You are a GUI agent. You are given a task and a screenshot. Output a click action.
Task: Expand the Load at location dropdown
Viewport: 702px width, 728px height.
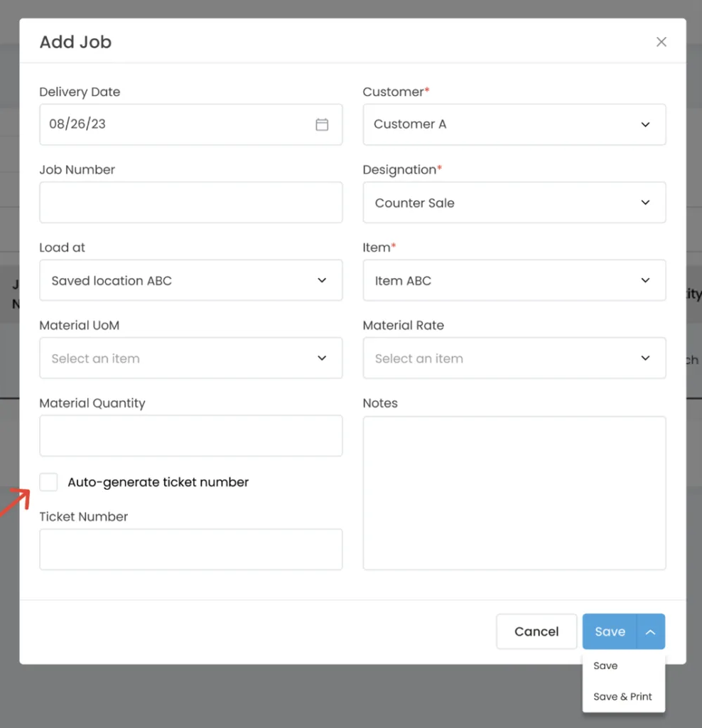tap(190, 280)
